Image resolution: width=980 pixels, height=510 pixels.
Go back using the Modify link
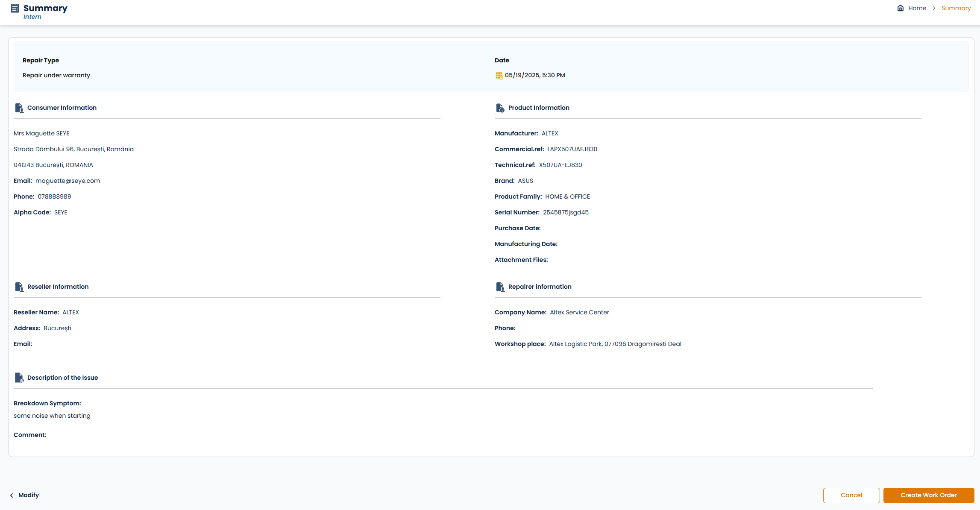pyautogui.click(x=29, y=495)
